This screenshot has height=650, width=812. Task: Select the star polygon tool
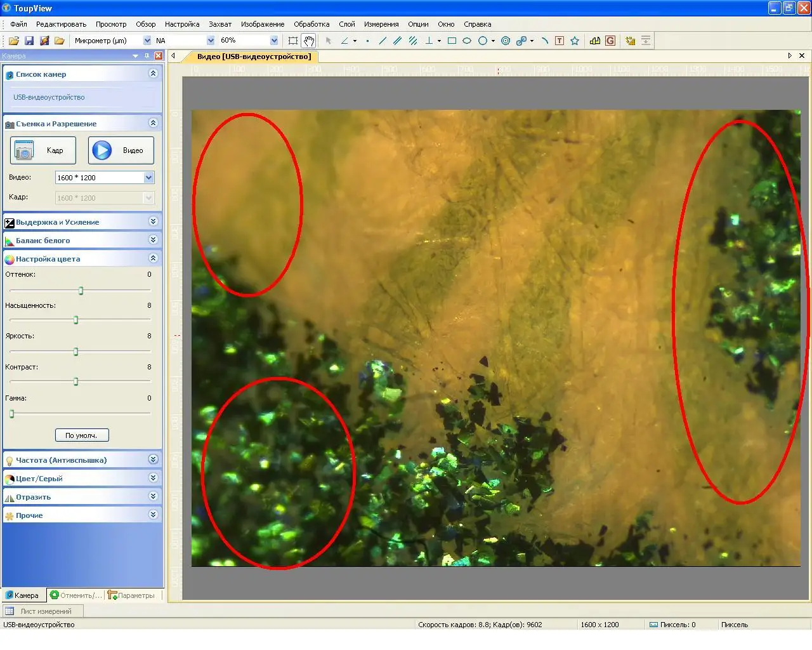575,41
